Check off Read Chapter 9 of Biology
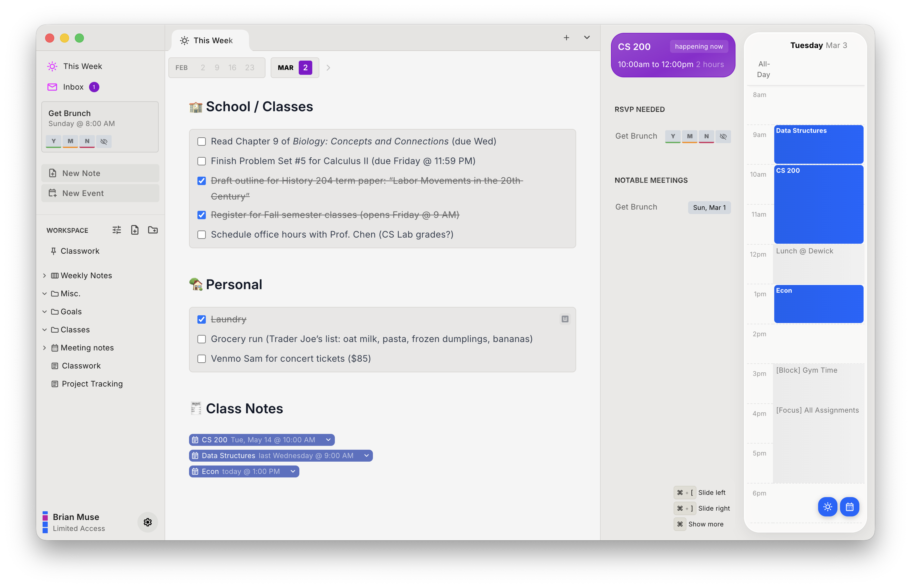 pyautogui.click(x=202, y=141)
